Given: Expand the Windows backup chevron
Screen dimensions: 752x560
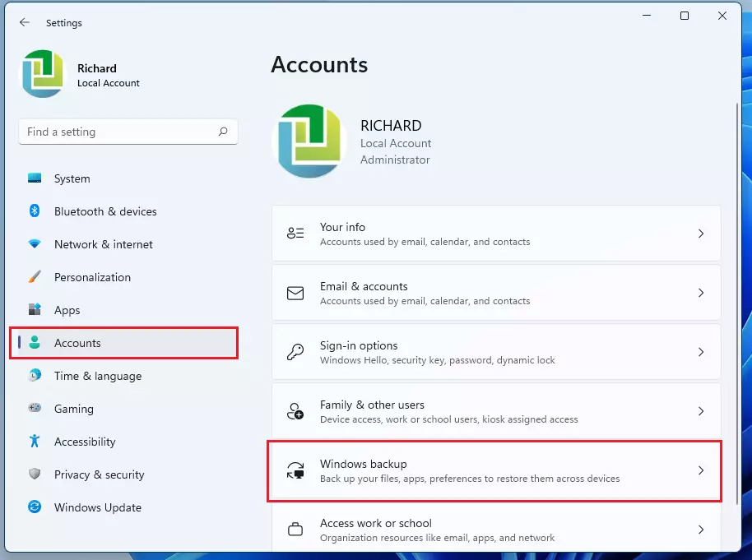Looking at the screenshot, I should point(701,470).
